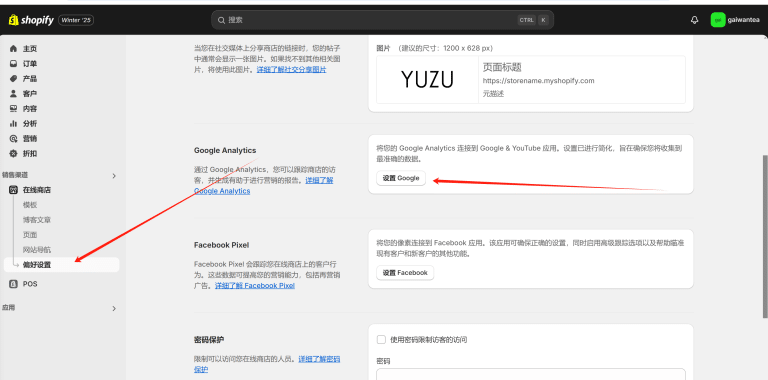Click the 分析 bar chart icon
The width and height of the screenshot is (768, 380).
pos(13,123)
